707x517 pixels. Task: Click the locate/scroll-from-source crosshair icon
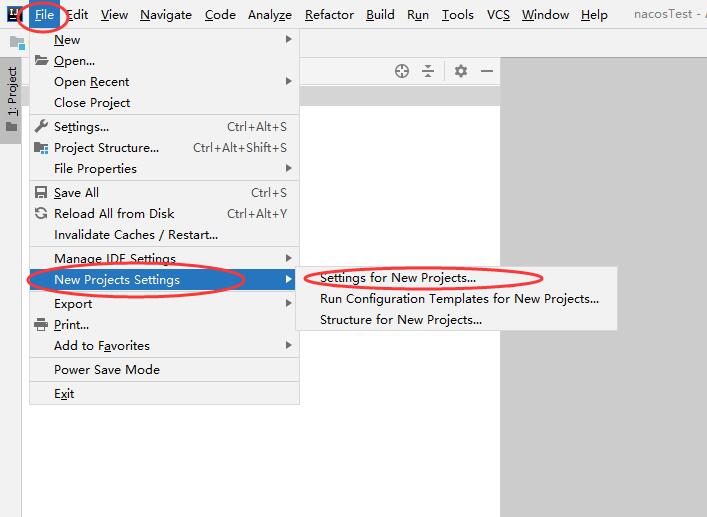coord(402,71)
